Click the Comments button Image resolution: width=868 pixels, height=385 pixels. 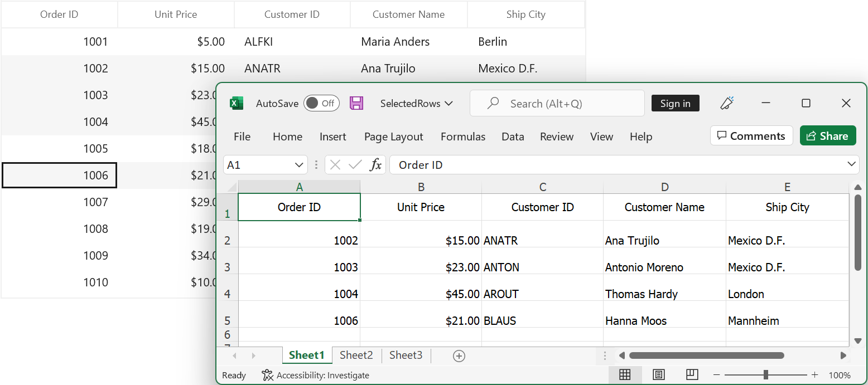pyautogui.click(x=751, y=136)
